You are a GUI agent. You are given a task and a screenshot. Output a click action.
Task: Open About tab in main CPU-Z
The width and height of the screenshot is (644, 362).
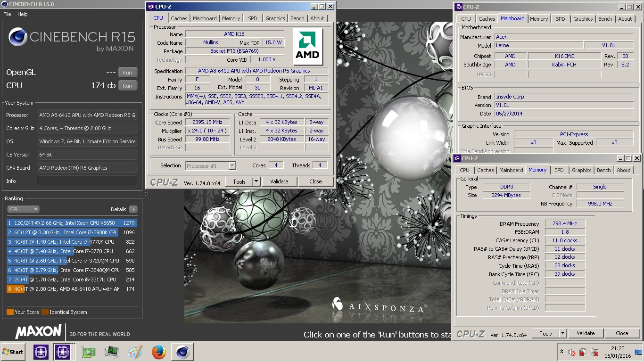tap(317, 18)
